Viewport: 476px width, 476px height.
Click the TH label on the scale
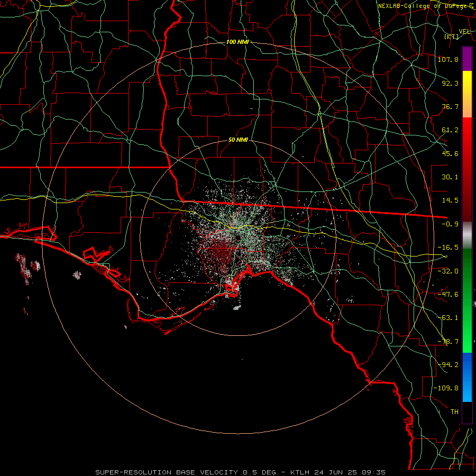[x=454, y=412]
